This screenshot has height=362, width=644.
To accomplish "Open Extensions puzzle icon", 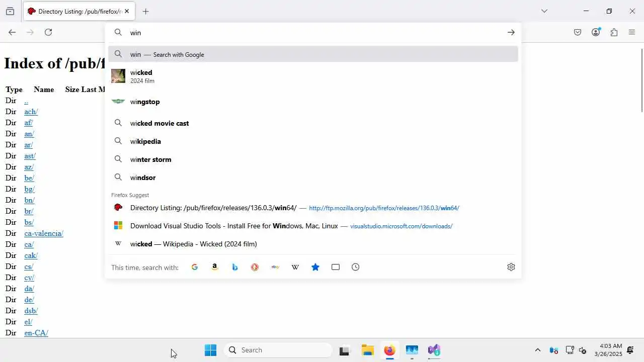I will click(614, 32).
